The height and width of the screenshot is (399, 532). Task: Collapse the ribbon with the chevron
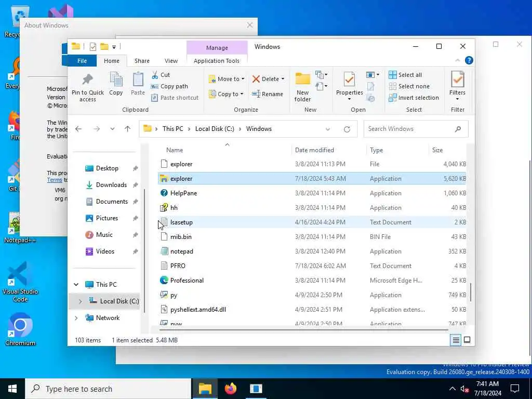point(457,60)
